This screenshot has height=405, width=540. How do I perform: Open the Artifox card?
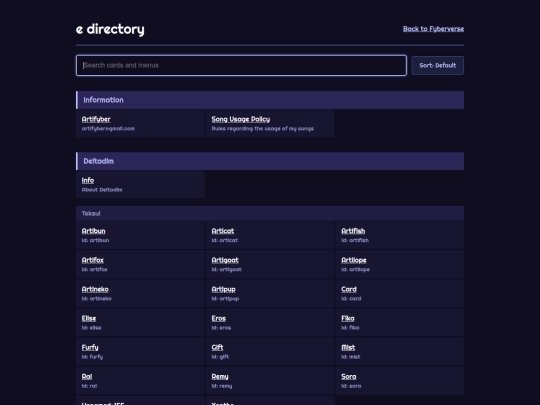93,260
